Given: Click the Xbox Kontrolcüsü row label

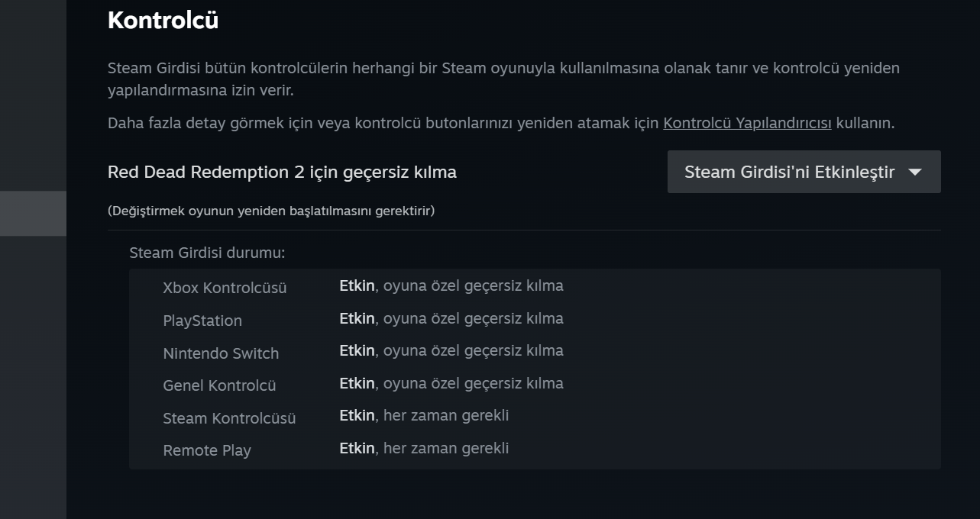Looking at the screenshot, I should (225, 288).
